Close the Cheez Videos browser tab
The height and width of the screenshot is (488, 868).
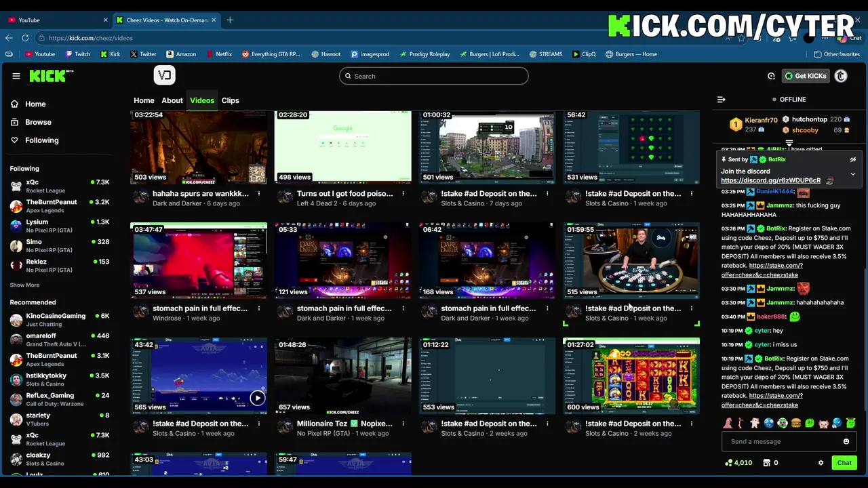click(x=214, y=20)
